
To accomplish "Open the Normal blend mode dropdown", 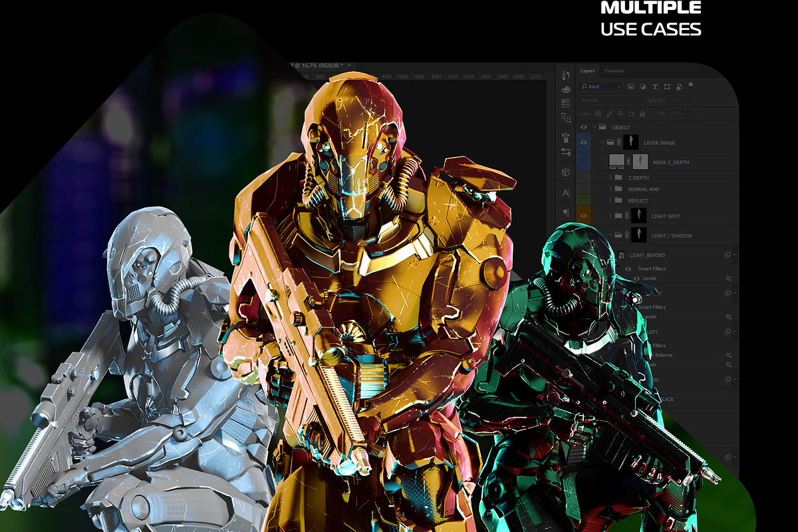I will click(610, 100).
